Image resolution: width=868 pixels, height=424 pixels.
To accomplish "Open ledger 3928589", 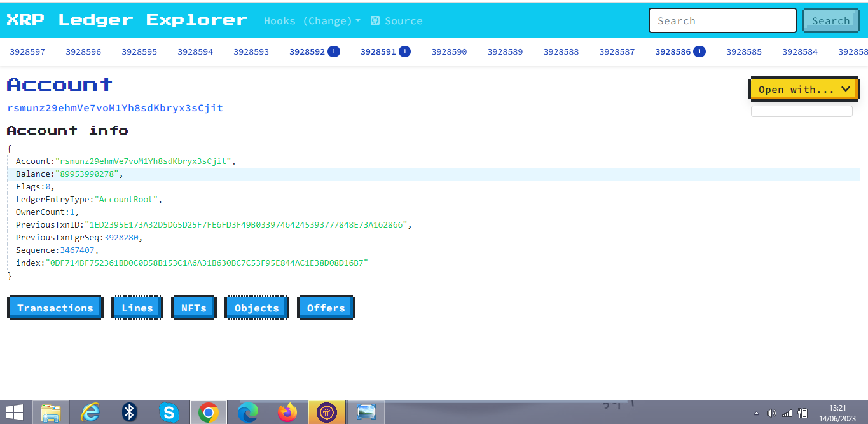I will [505, 51].
